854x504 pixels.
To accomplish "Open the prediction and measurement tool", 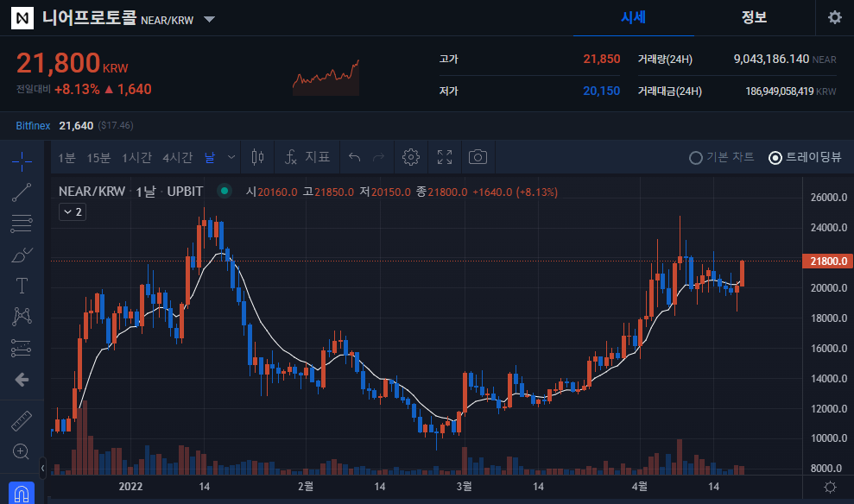I will click(x=22, y=348).
